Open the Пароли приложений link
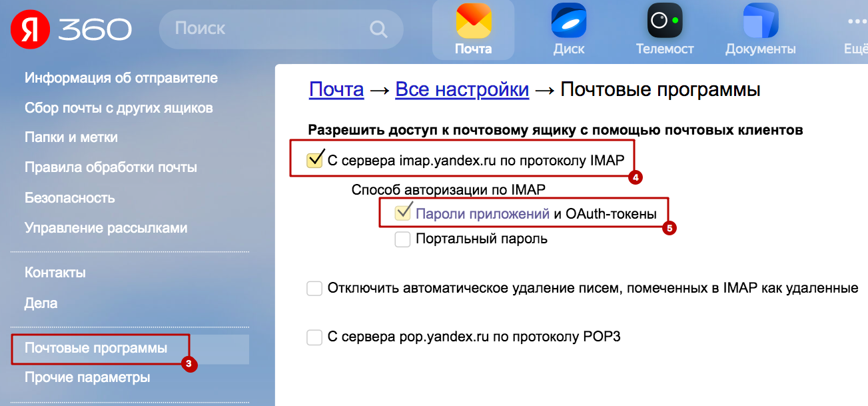The image size is (868, 406). 482,214
